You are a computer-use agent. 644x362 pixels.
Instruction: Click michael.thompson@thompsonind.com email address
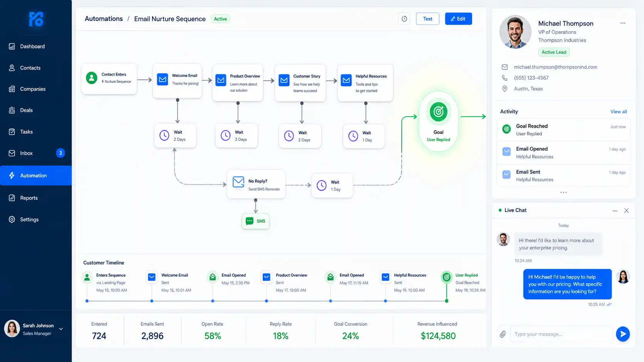(555, 67)
